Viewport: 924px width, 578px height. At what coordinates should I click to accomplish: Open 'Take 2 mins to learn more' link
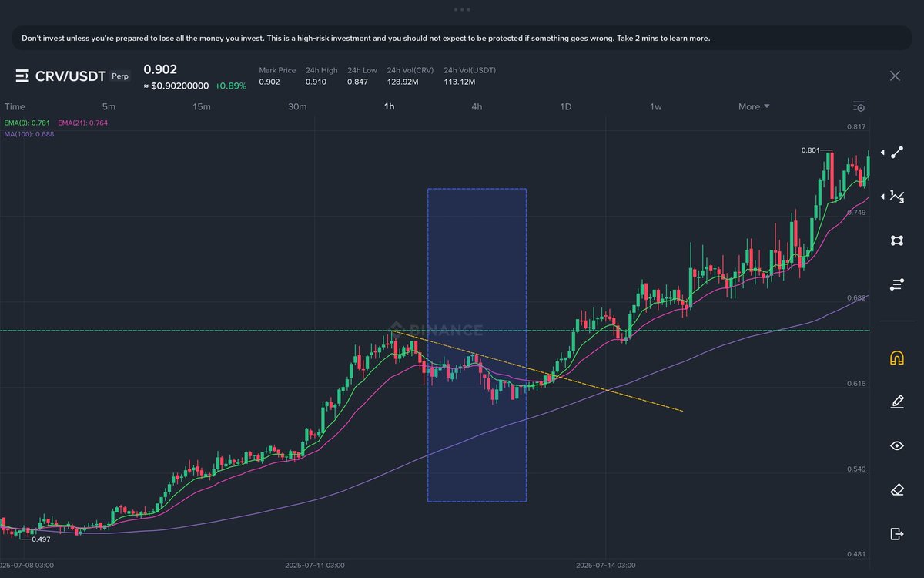pos(664,38)
